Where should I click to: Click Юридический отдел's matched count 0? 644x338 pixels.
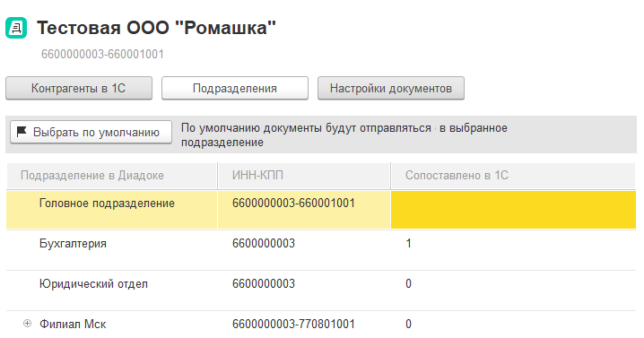tap(408, 283)
